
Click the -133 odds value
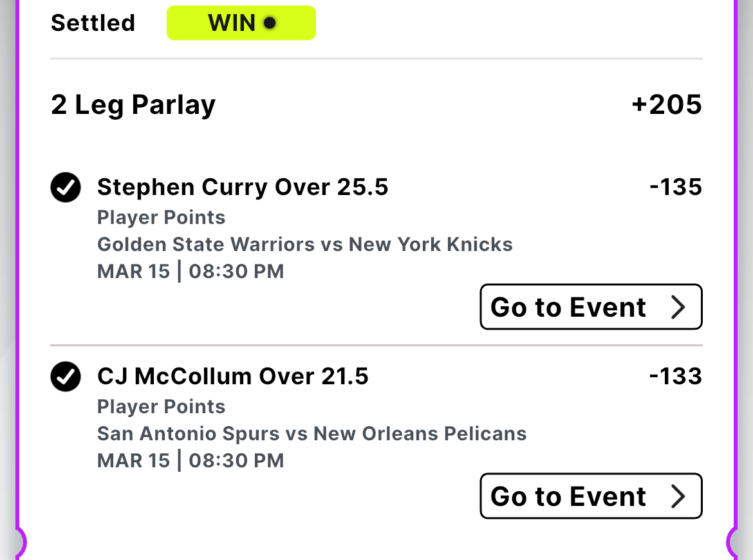tap(676, 376)
